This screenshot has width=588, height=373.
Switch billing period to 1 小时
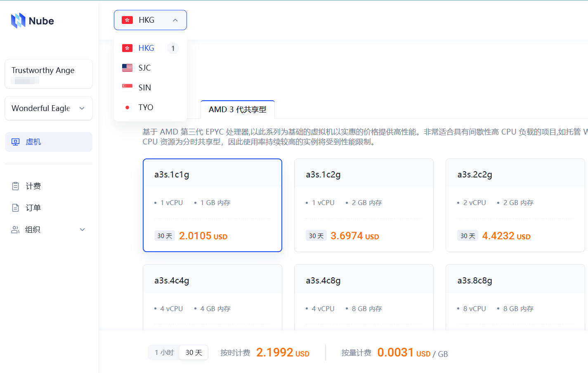pos(164,352)
